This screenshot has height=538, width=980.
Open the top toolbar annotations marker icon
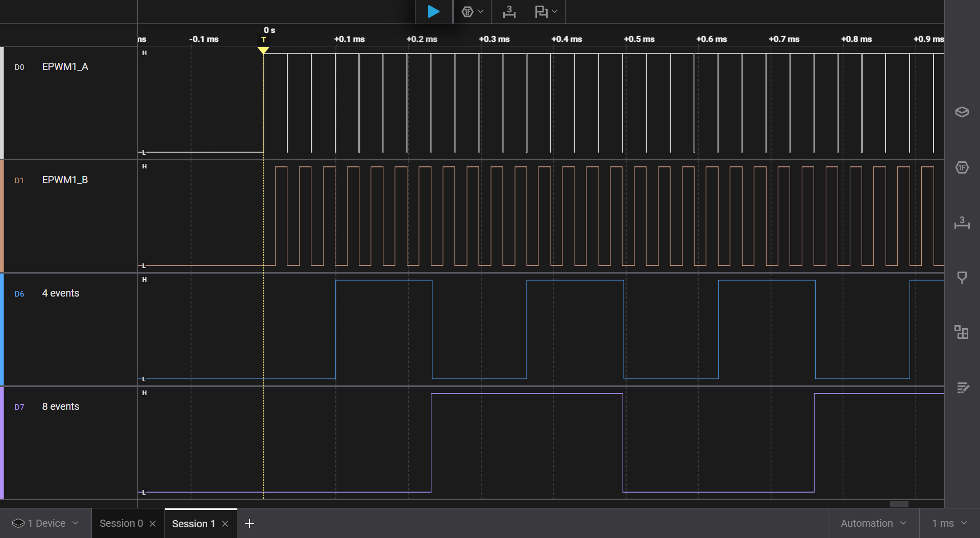coord(541,11)
